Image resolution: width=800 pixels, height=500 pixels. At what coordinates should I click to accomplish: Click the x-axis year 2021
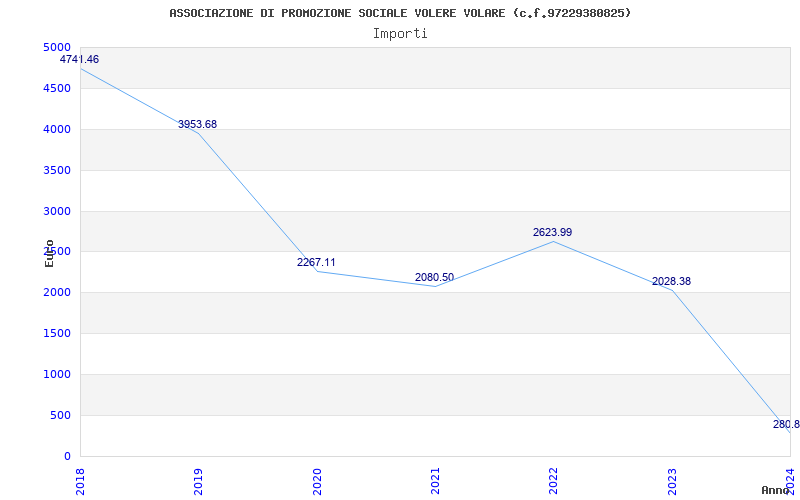click(x=435, y=482)
